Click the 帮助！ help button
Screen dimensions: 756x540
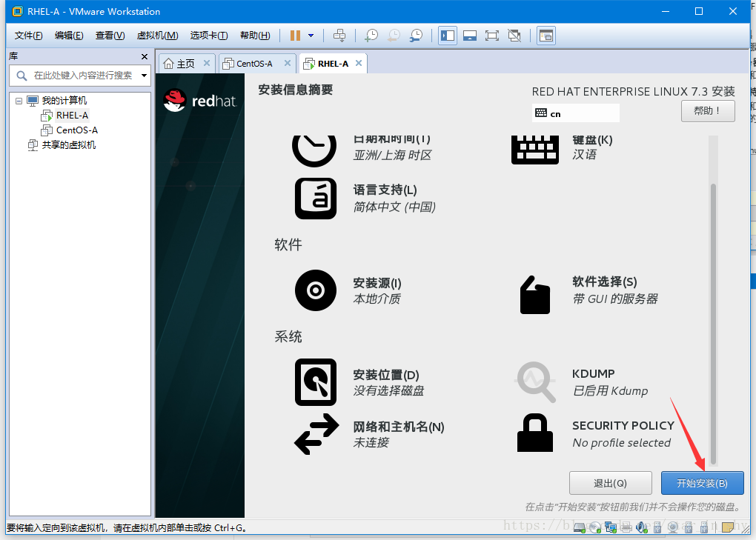(708, 111)
